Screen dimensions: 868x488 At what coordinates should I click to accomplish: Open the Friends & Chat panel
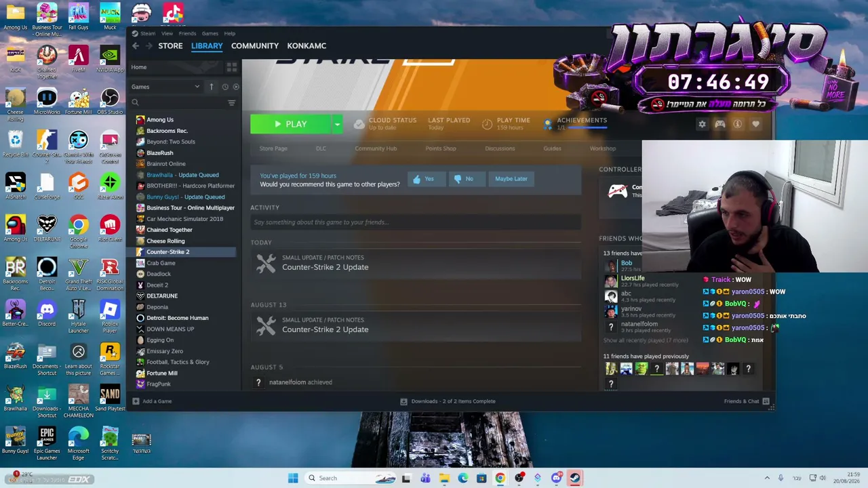[747, 401]
